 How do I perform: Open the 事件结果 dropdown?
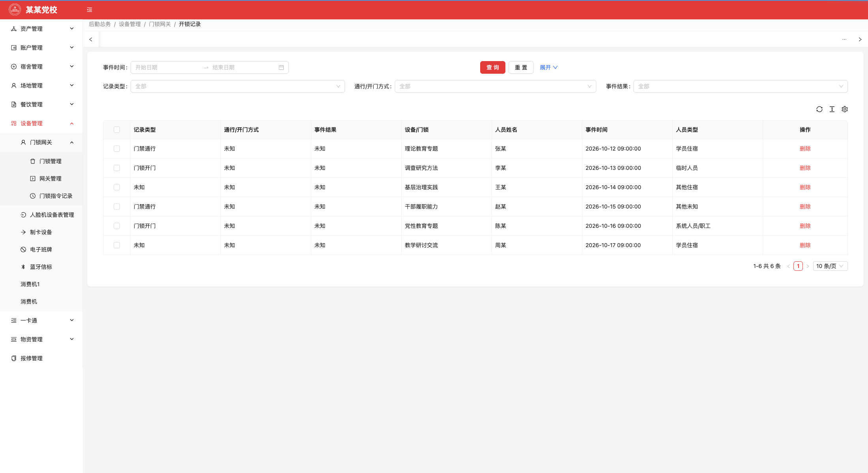(x=741, y=86)
